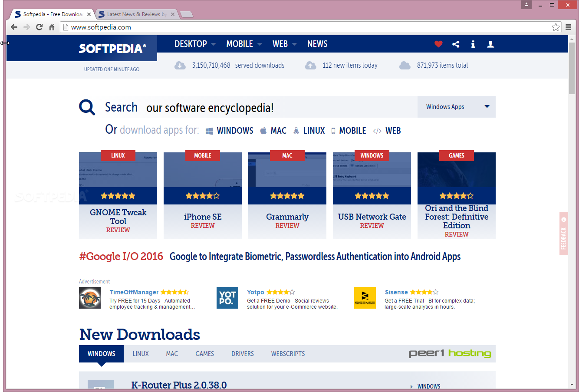
Task: Click the TimeOffManager ad logo
Action: click(90, 298)
